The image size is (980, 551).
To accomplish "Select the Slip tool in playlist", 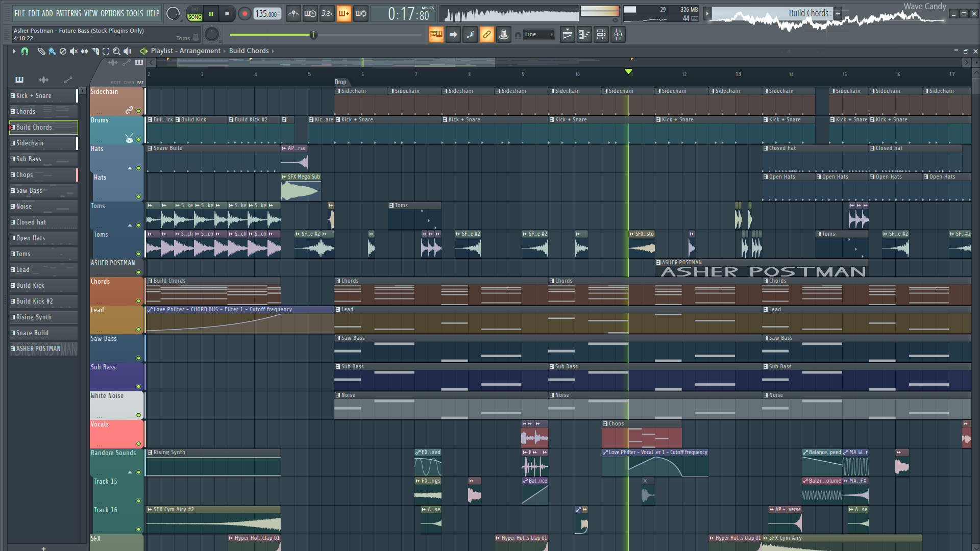I will (84, 51).
